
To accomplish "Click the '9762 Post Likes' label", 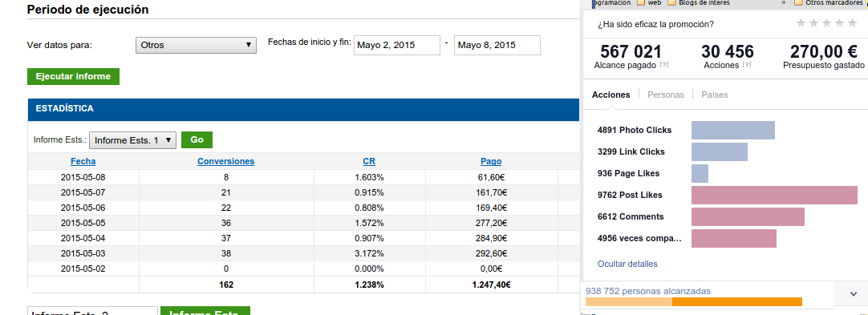I will pos(630,195).
